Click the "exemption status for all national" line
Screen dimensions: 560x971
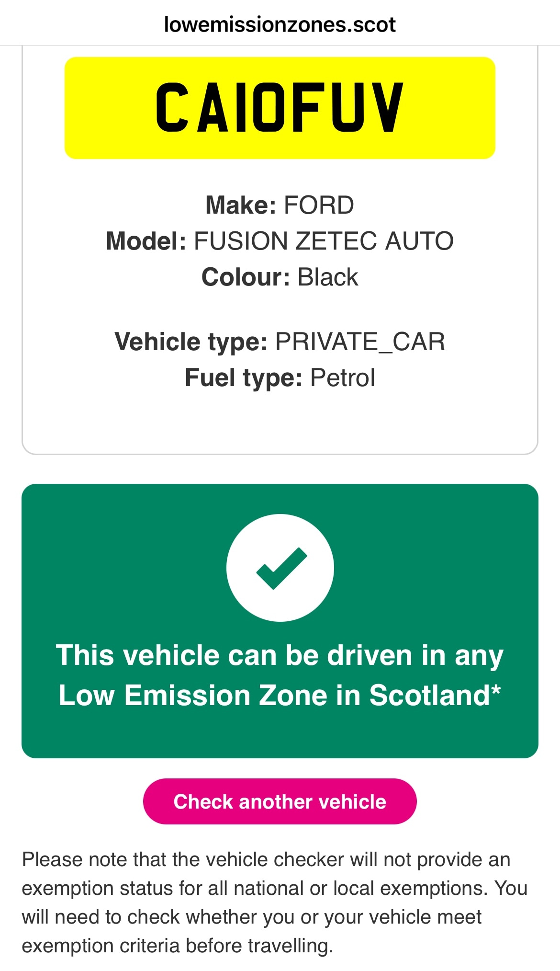click(275, 888)
